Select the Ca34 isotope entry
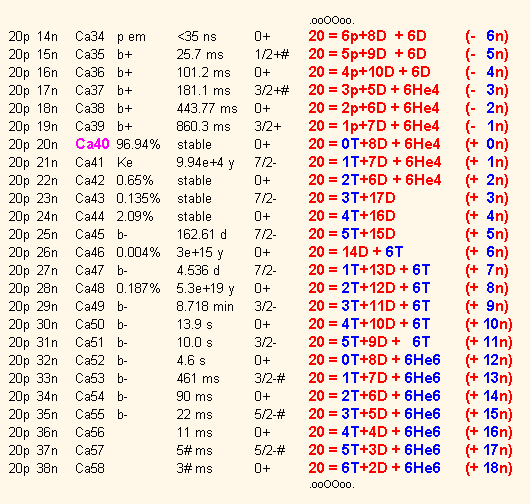Screen dimensions: 530x504 pos(90,37)
